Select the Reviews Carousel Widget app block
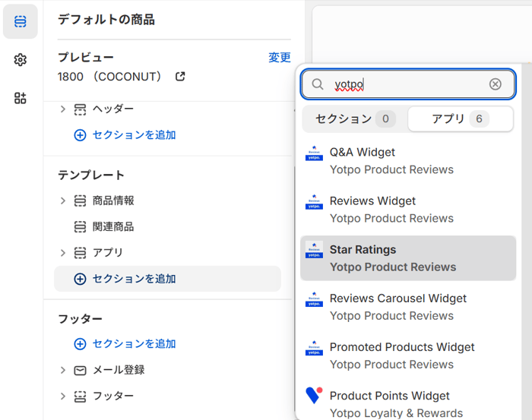Screen dimensions: 532x420 (408, 307)
